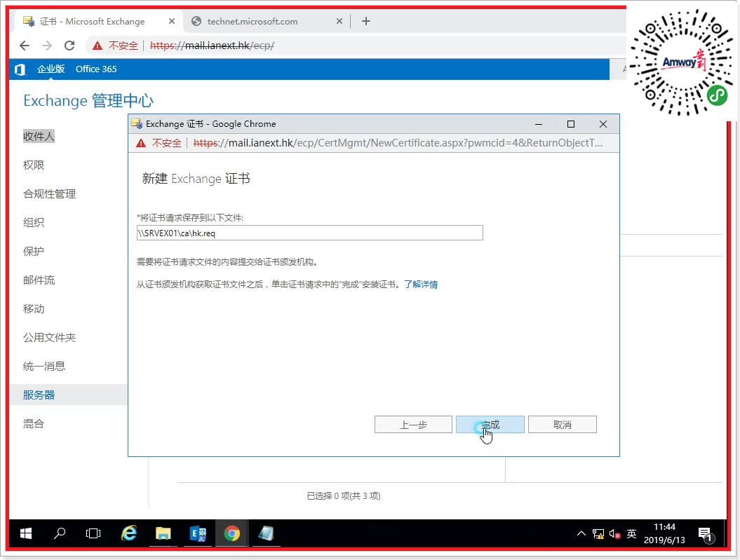The height and width of the screenshot is (560, 740).
Task: Click the certificate request file path field
Action: (x=309, y=233)
